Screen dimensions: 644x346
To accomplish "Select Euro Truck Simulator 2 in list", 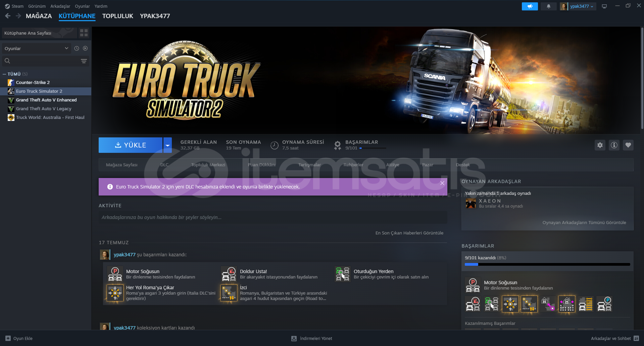I will (46, 91).
